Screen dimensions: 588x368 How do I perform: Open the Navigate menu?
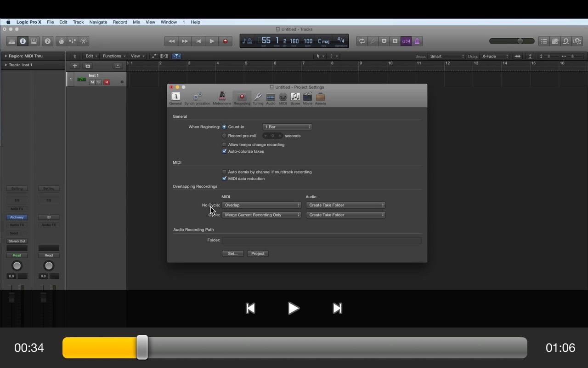point(98,22)
